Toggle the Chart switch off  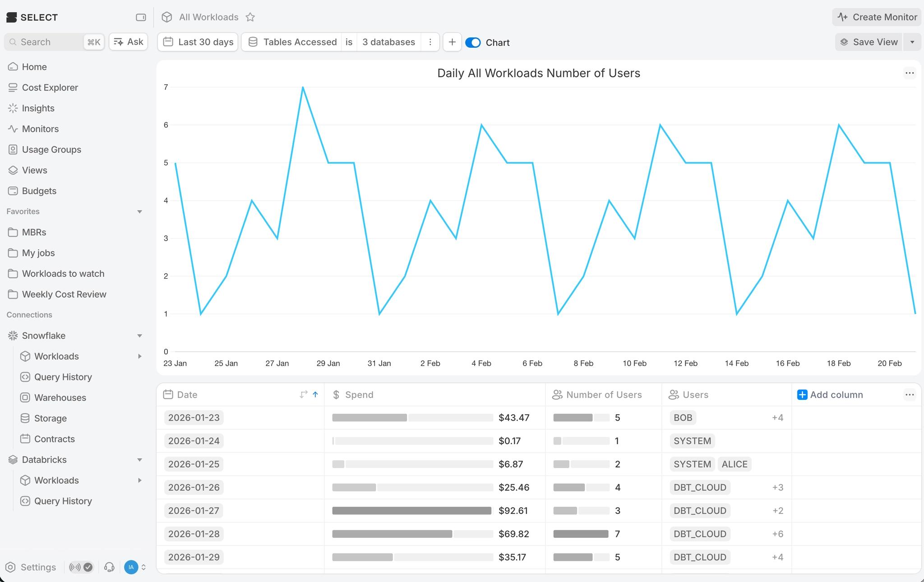click(473, 42)
